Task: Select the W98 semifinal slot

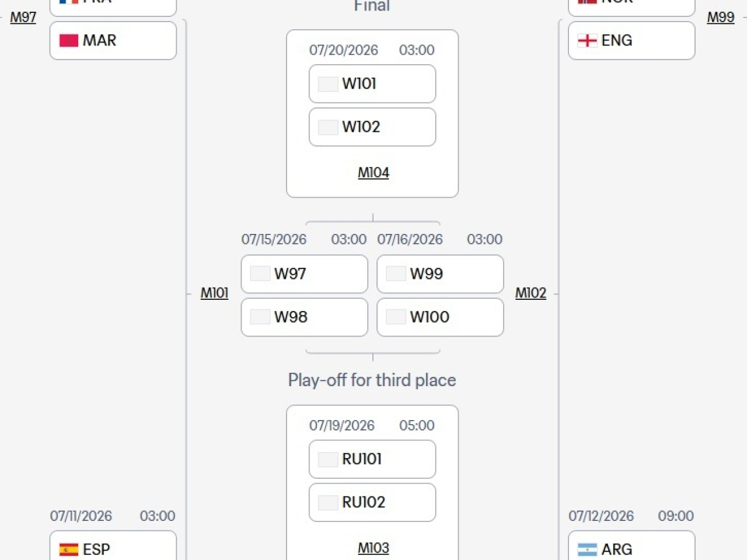Action: (x=305, y=317)
